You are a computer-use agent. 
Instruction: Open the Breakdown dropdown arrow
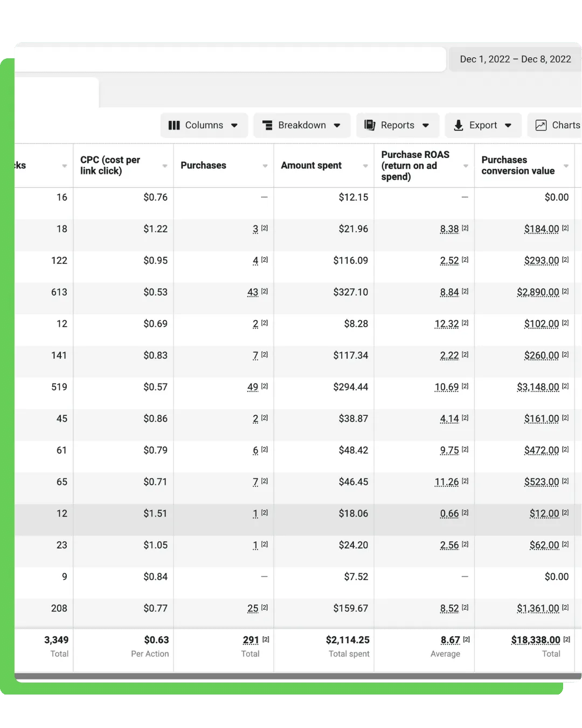click(x=337, y=126)
